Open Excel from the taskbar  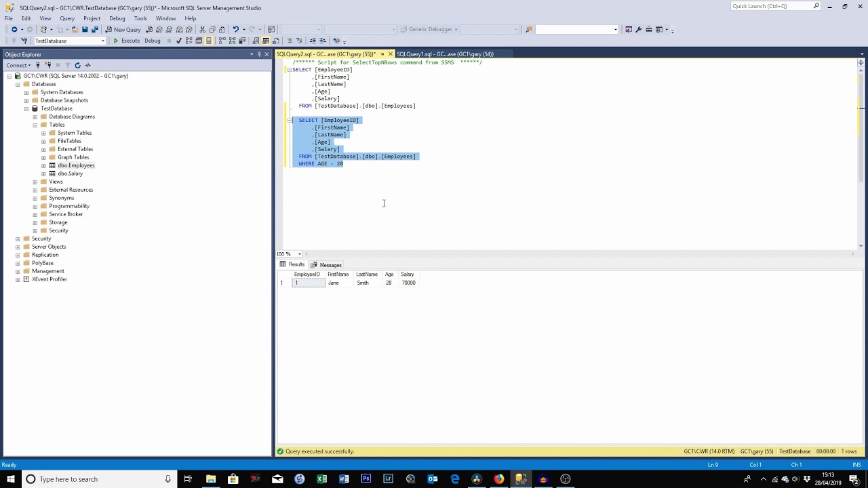[321, 479]
